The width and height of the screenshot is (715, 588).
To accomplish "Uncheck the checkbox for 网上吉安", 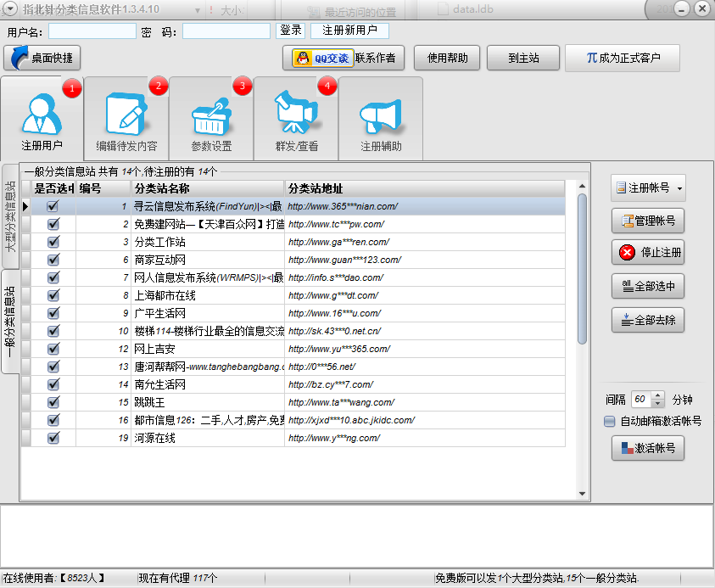I will [53, 350].
